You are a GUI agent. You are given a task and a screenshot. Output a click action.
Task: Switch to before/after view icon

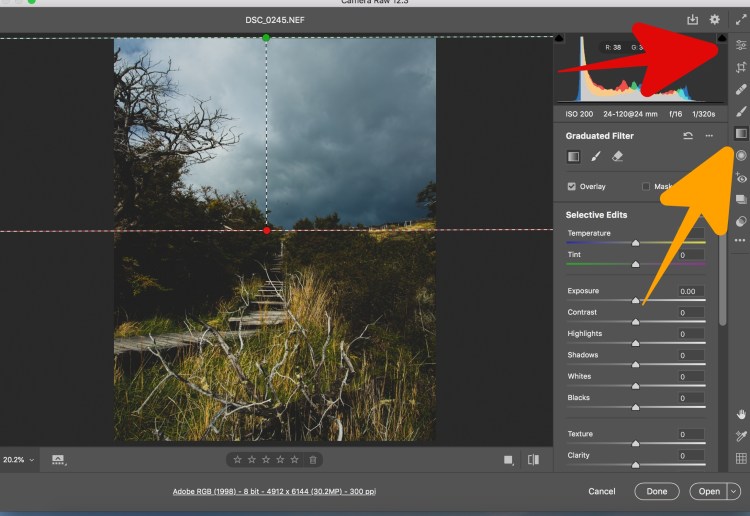point(533,460)
